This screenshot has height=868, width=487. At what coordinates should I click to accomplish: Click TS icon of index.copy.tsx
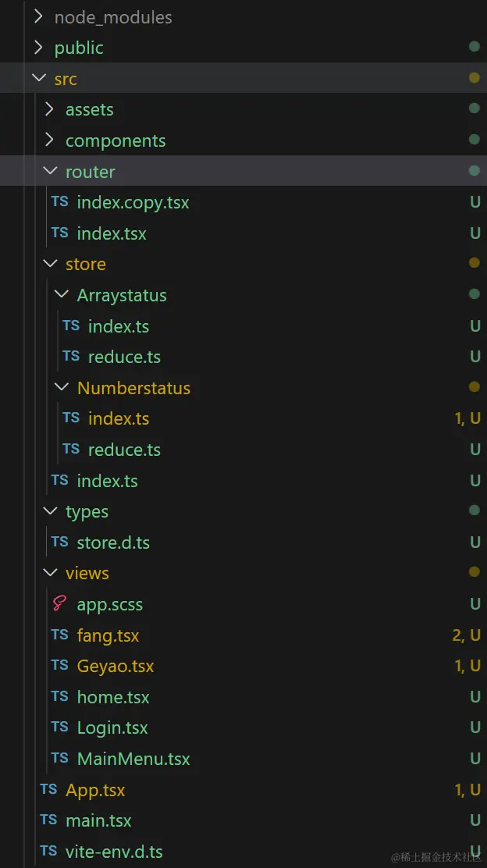click(60, 201)
